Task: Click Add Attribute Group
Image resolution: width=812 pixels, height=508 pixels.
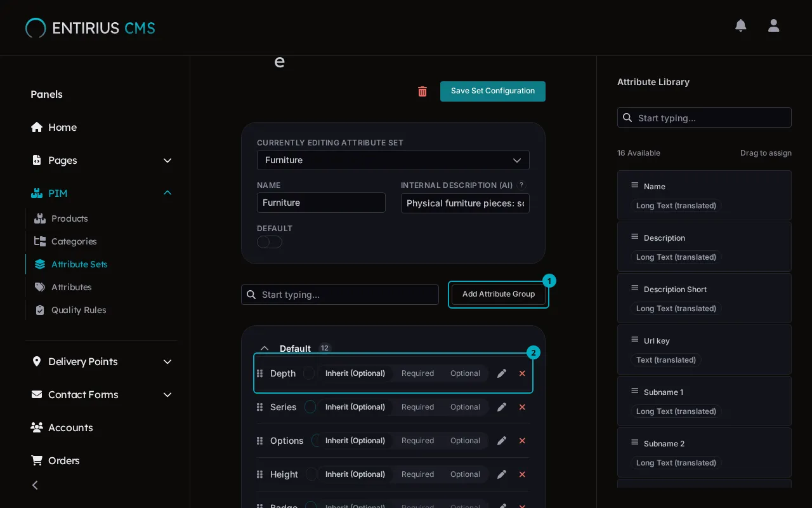Action: click(499, 295)
